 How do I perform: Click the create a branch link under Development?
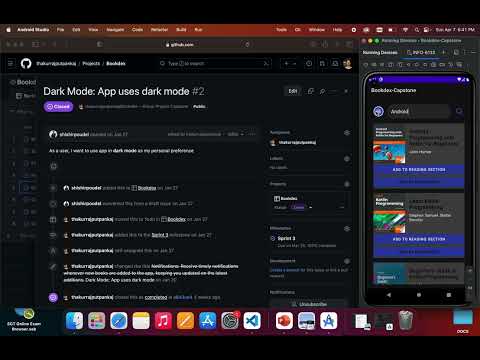(286, 270)
